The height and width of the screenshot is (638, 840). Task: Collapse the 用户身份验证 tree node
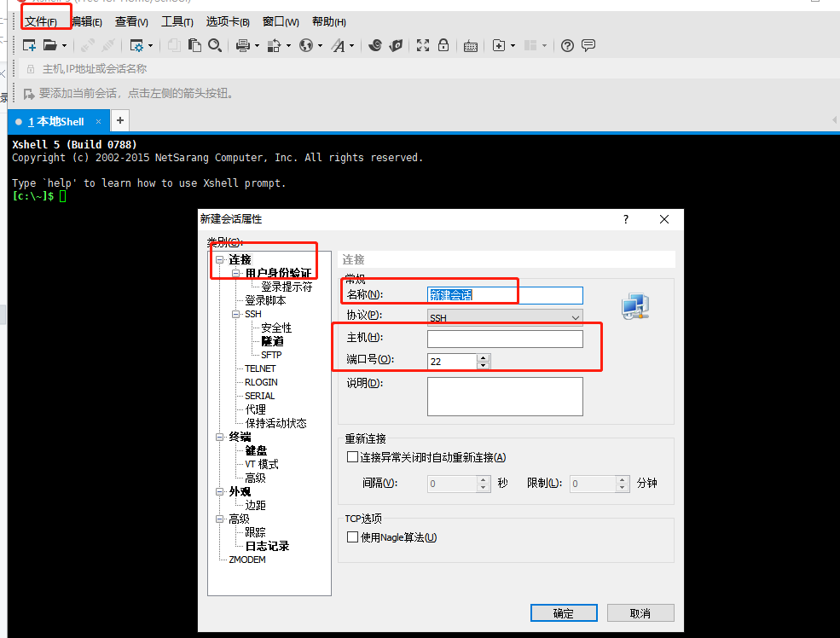235,273
